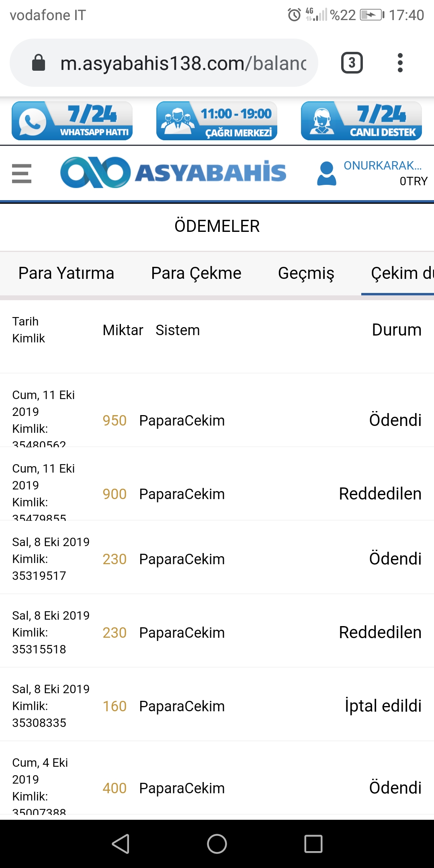
Task: Tap the Android recent apps square
Action: click(x=313, y=843)
